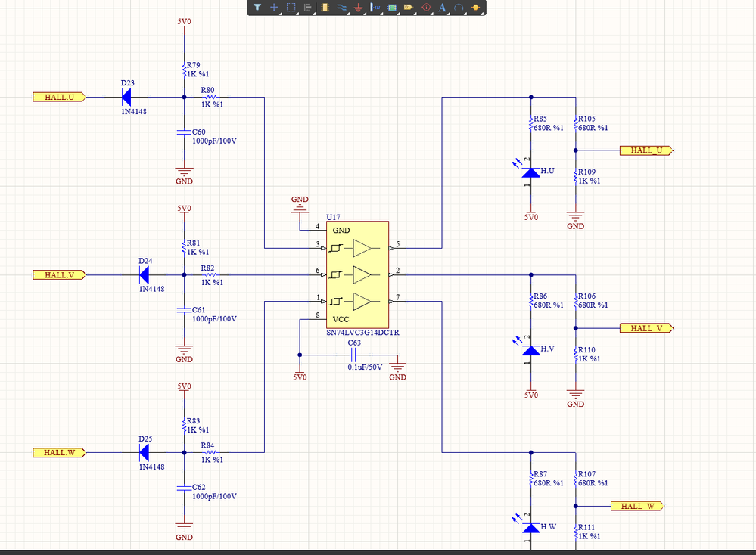Select capacitor C62 symbol
Image resolution: width=756 pixels, height=555 pixels.
184,488
